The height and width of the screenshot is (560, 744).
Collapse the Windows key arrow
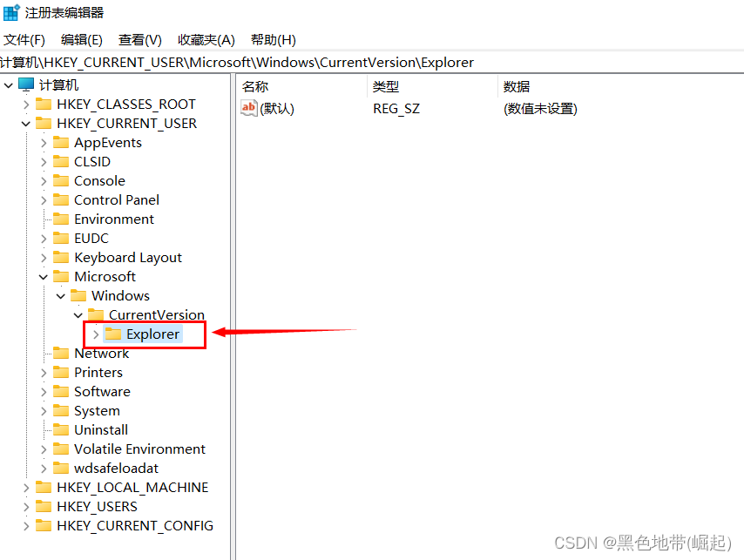click(61, 296)
